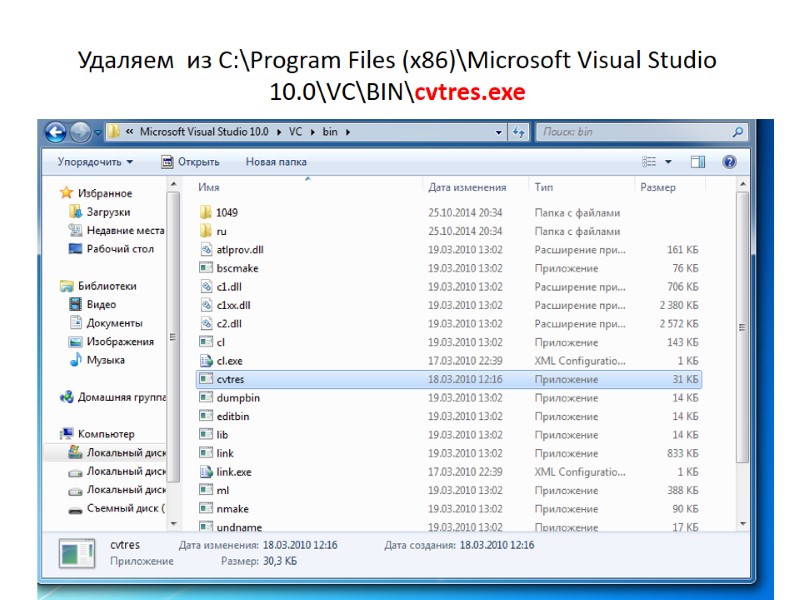The image size is (800, 600).
Task: Click the file list scroll-up arrow
Action: pyautogui.click(x=742, y=183)
